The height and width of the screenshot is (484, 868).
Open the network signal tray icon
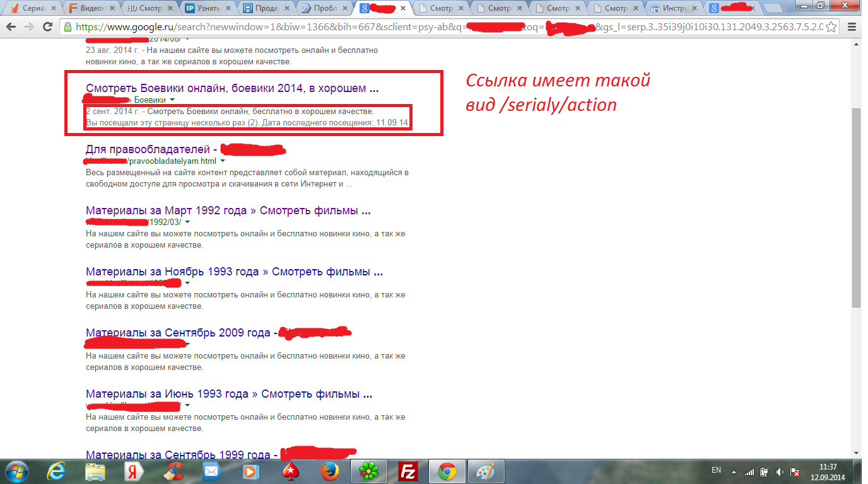(x=749, y=471)
